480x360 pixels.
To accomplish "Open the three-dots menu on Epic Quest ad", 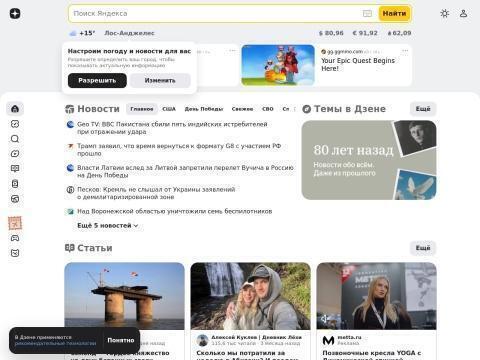I will (x=405, y=51).
